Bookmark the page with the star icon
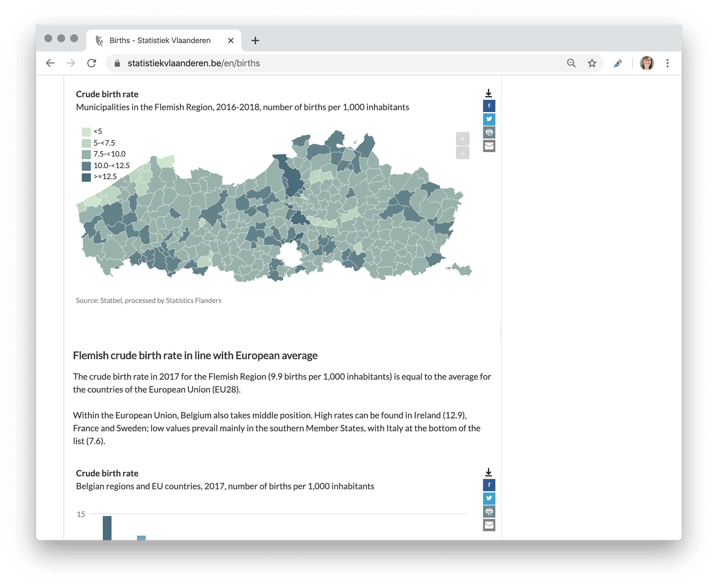Image resolution: width=718 pixels, height=588 pixels. coord(591,63)
